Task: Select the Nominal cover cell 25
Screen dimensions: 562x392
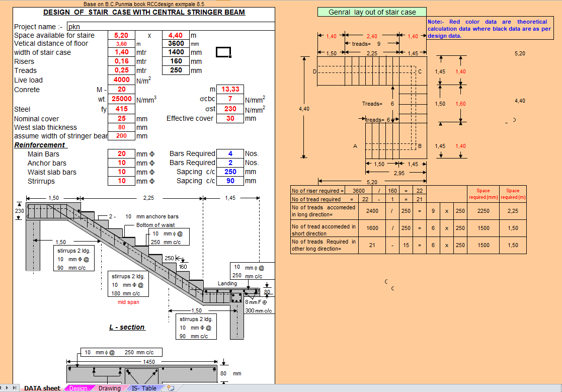Action: click(x=121, y=118)
